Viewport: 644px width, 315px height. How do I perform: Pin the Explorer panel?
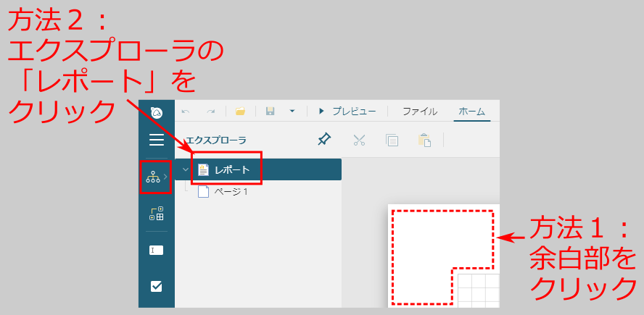point(324,140)
